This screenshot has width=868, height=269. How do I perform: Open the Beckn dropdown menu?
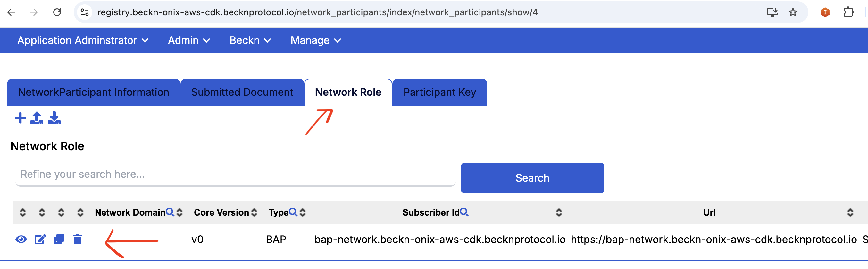[250, 40]
